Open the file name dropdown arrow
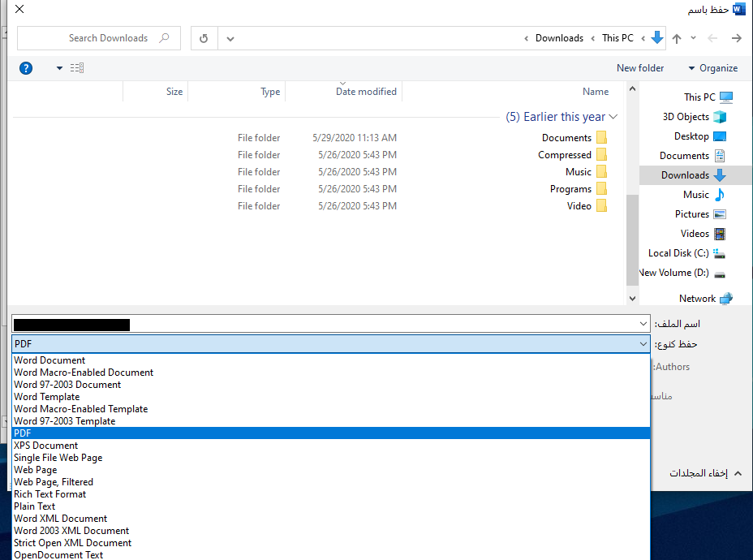This screenshot has width=753, height=560. pyautogui.click(x=643, y=324)
